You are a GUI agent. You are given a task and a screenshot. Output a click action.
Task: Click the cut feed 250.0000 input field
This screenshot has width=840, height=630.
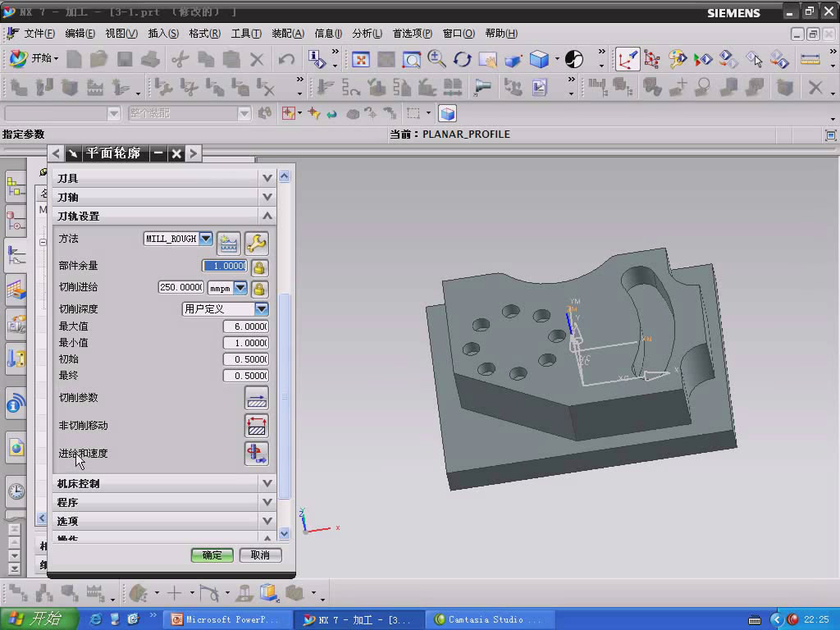pos(181,287)
